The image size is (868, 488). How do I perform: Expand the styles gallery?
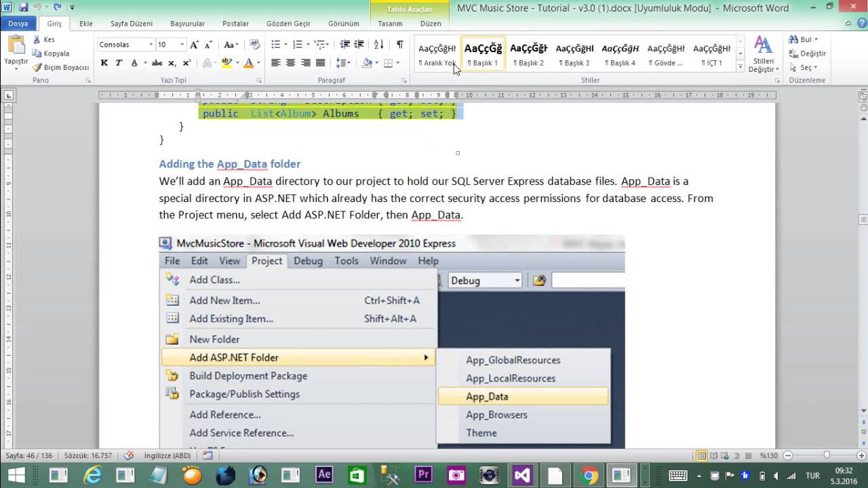(x=741, y=67)
